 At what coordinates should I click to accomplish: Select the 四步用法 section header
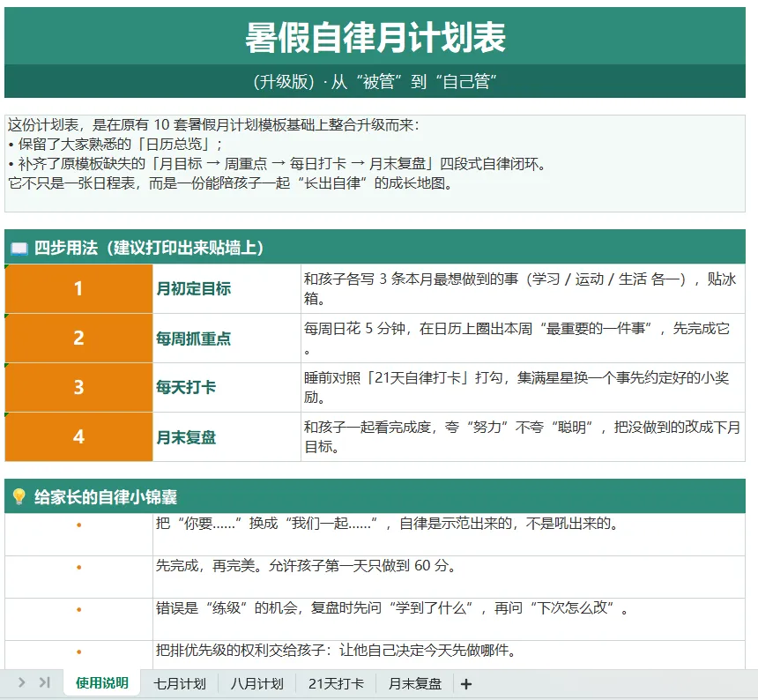point(375,247)
